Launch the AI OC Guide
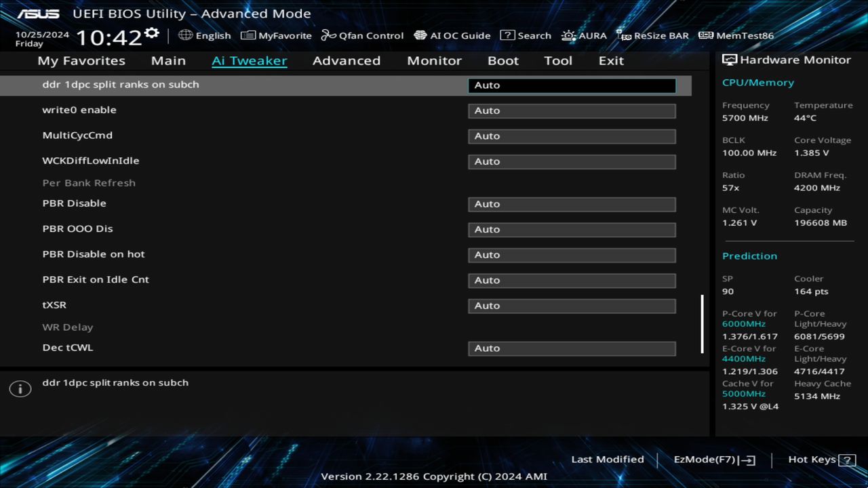 tap(452, 35)
